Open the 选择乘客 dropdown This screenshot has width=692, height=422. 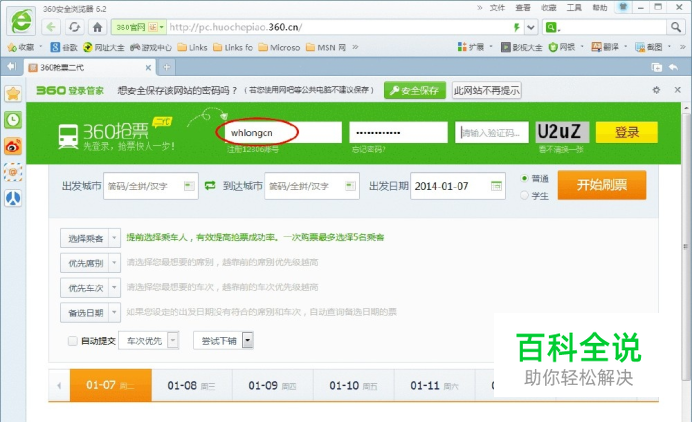click(x=90, y=238)
